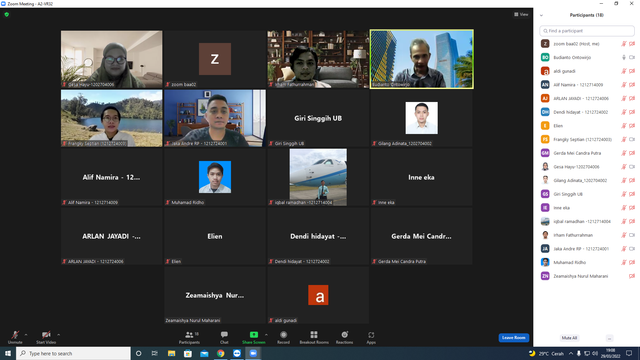Click Jaka Andre RP video tile
The height and width of the screenshot is (360, 640).
215,118
